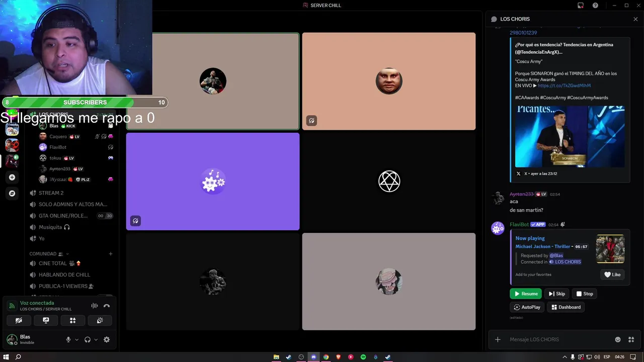Open the discover servers compass icon

(12, 193)
